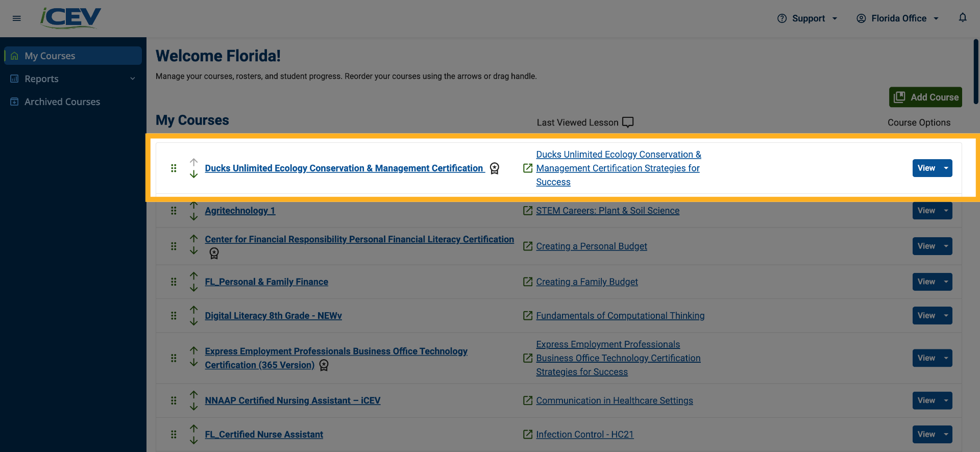Open the Agritechnology 1 course
The height and width of the screenshot is (452, 980).
click(240, 211)
